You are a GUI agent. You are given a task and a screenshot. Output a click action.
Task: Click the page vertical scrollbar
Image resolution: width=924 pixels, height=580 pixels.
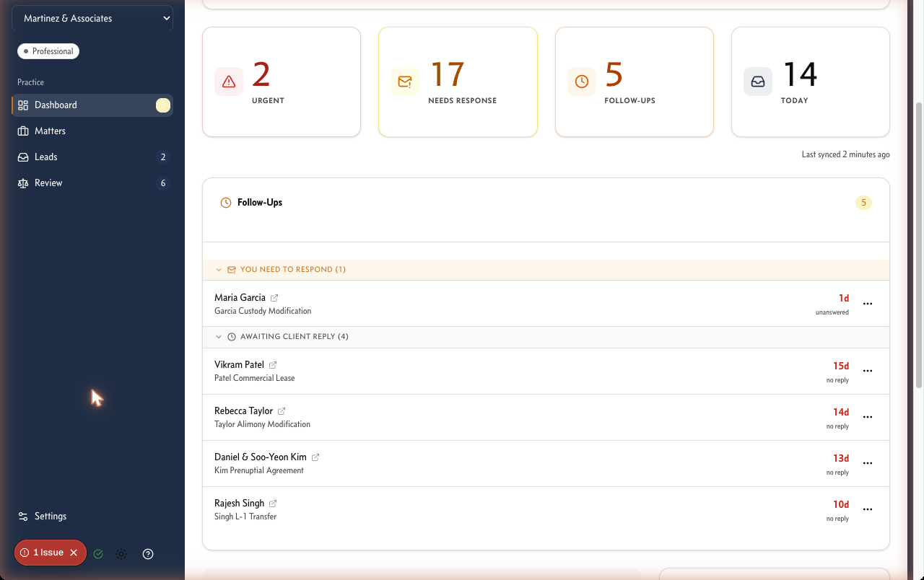(919, 245)
